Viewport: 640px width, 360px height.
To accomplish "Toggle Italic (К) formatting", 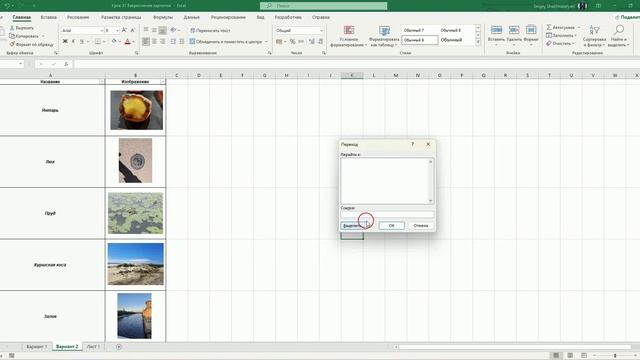I will click(73, 41).
